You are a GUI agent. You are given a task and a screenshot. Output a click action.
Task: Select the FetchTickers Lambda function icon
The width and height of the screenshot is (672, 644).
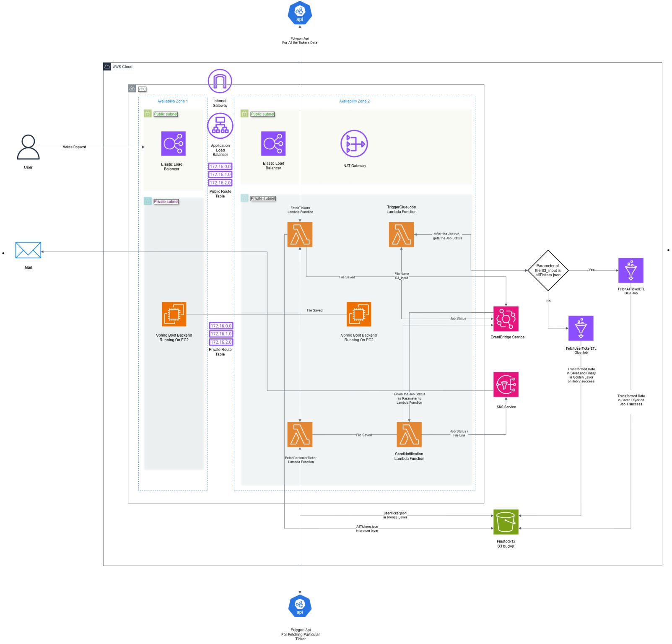[x=300, y=234]
